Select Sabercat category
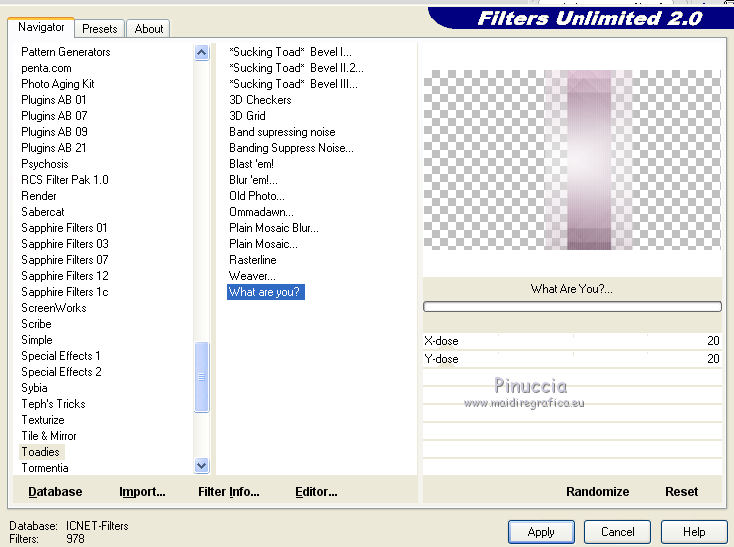 [43, 212]
